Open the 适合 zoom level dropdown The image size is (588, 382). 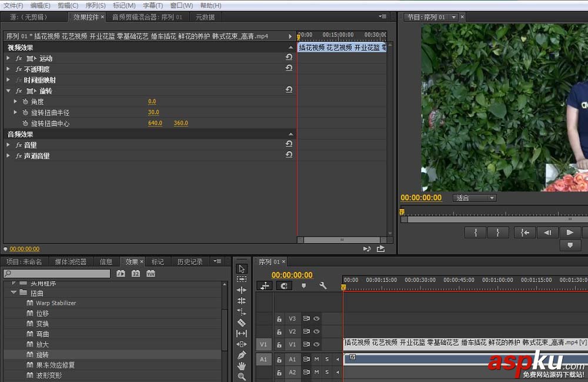(x=475, y=198)
